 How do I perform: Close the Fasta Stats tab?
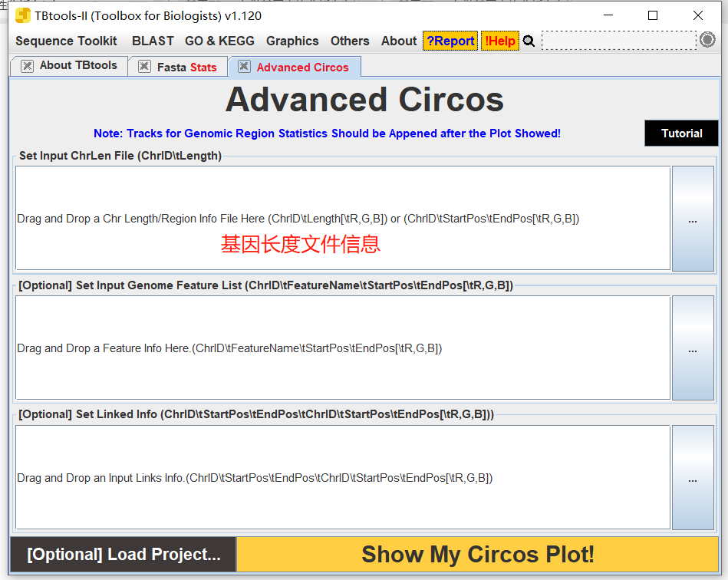144,67
